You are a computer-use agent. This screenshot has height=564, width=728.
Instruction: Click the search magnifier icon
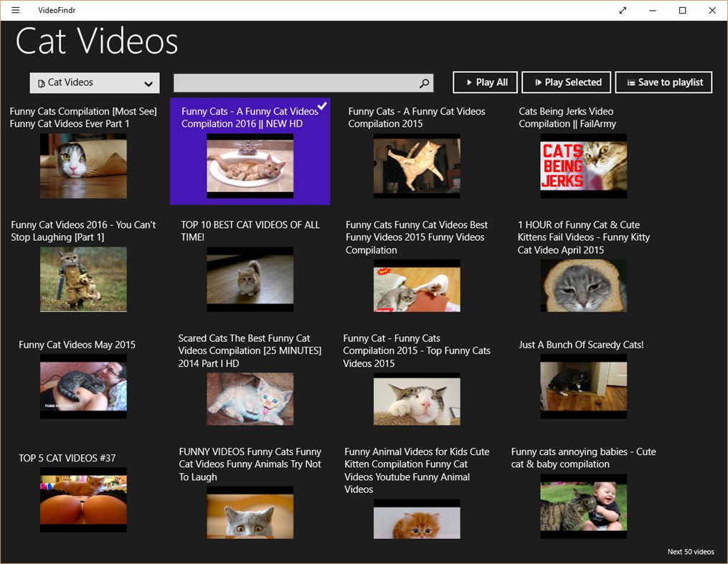coord(424,83)
